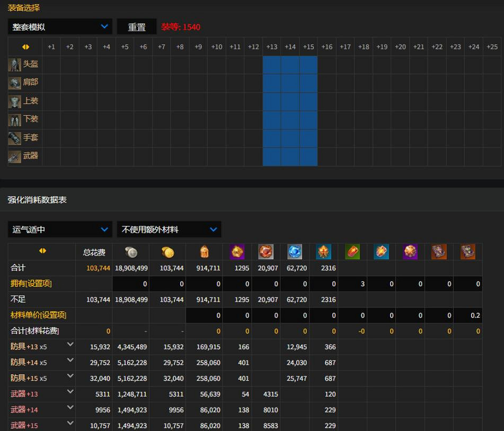504x431 pixels.
Task: Click the 重置 reset button
Action: click(x=137, y=27)
